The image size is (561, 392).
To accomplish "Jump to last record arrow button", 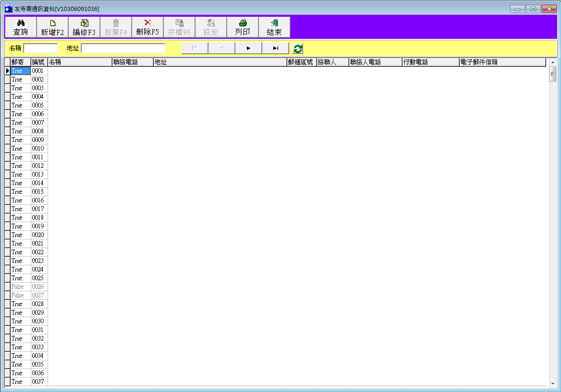I will coord(275,48).
